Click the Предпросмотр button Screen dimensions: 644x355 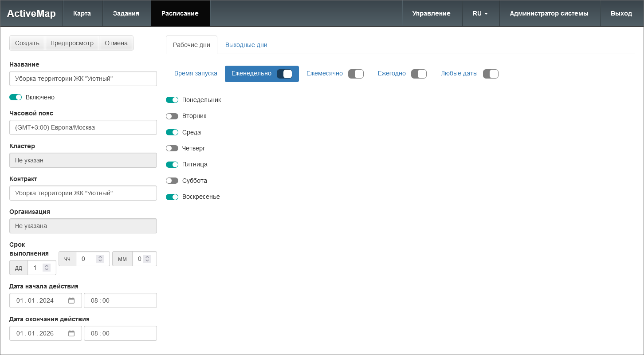(x=72, y=43)
